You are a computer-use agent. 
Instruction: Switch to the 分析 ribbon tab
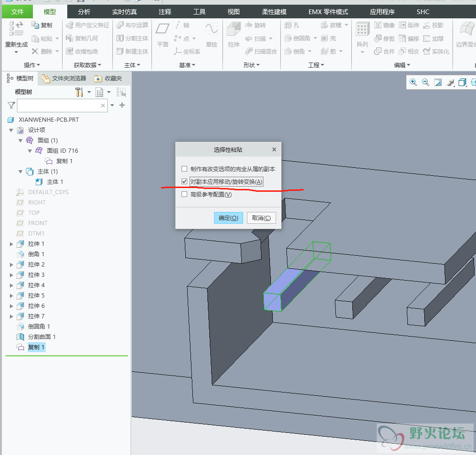point(84,12)
